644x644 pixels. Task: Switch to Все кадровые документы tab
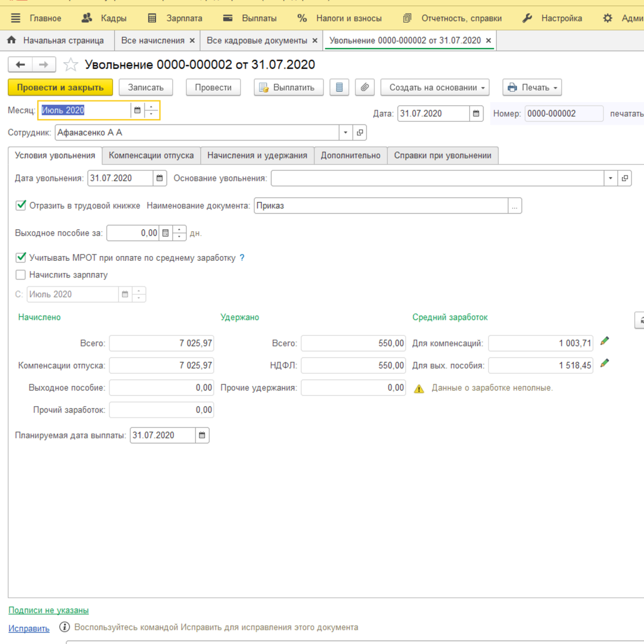(x=257, y=40)
